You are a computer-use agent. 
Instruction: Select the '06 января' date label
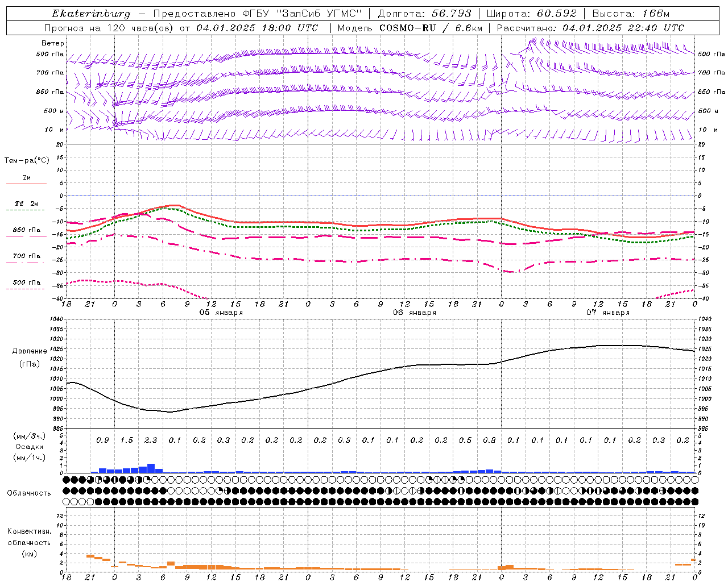[415, 313]
